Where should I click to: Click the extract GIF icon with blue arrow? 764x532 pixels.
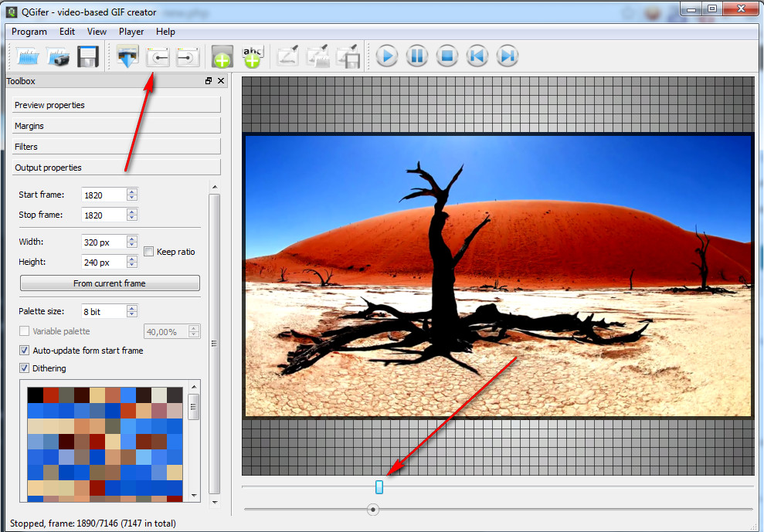tap(127, 56)
